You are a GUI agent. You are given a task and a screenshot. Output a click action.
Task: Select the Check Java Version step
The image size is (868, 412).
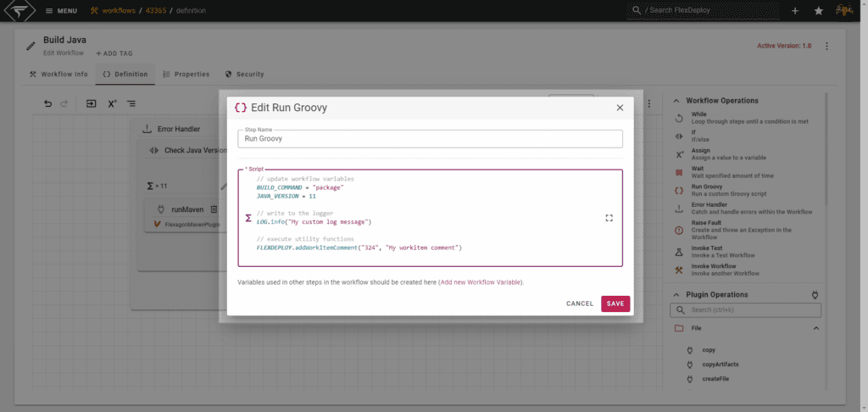tap(188, 150)
